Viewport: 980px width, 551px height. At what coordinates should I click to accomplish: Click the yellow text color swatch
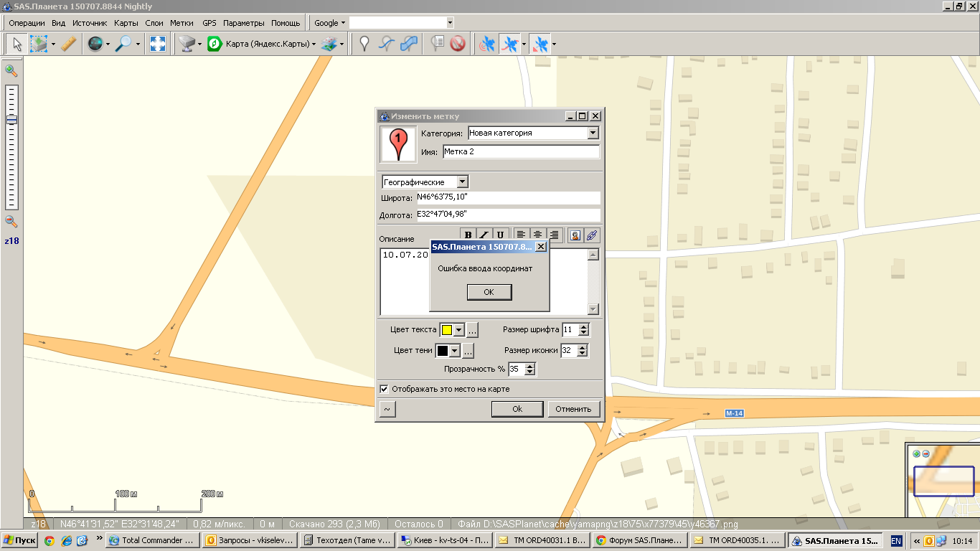point(446,330)
